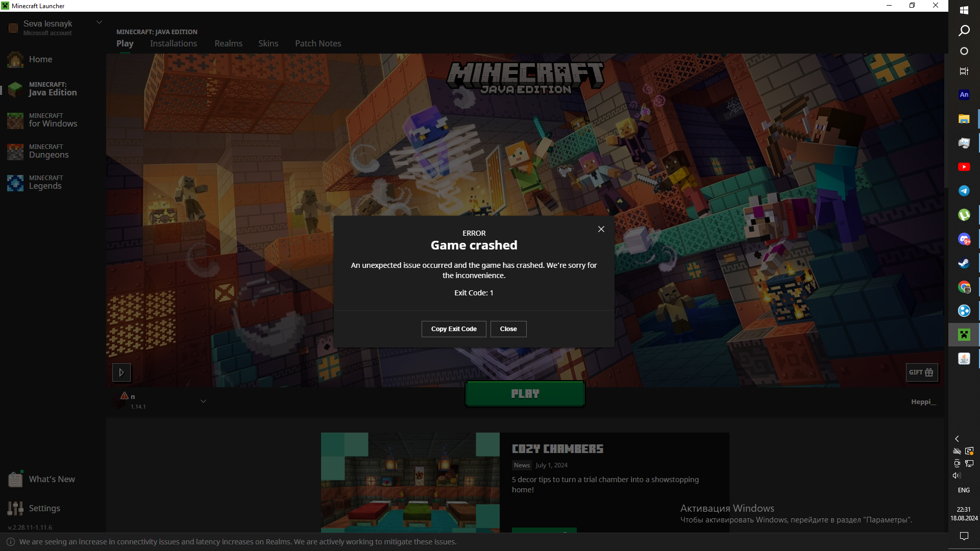Open launcher Settings

(x=44, y=508)
